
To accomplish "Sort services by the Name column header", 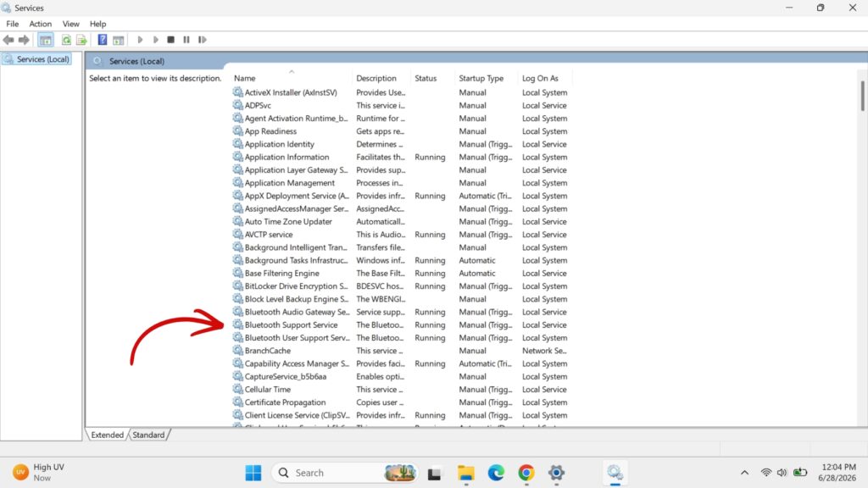I will (x=244, y=79).
